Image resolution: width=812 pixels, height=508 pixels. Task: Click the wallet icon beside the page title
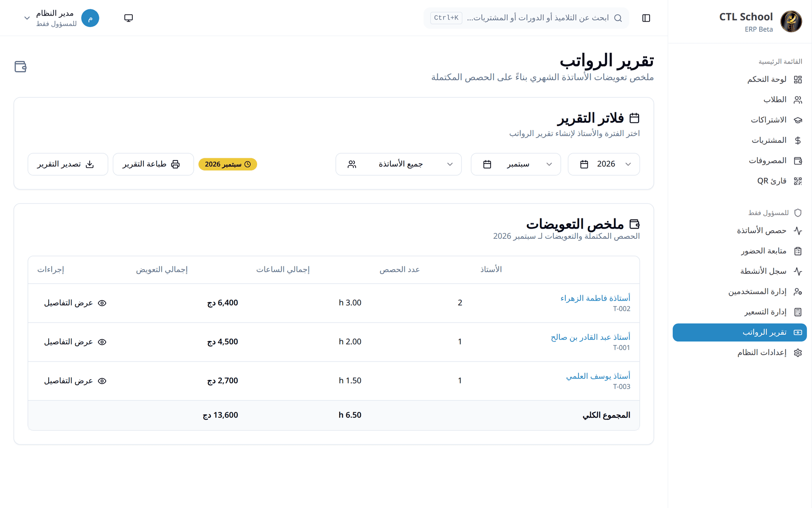point(20,66)
